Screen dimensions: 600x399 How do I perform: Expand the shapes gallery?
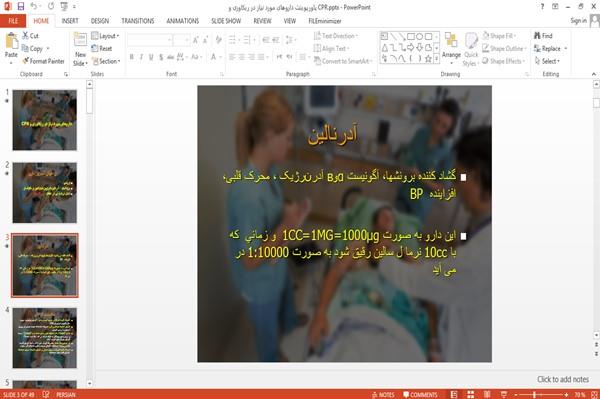(x=436, y=59)
